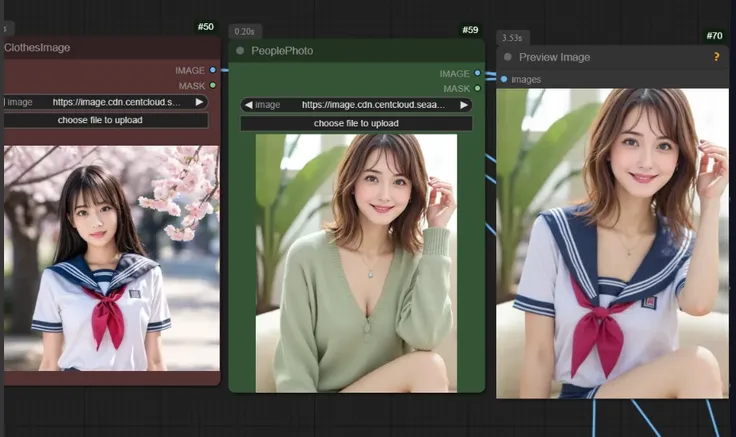Select next image with PeoplePhoto right arrow

(x=464, y=105)
